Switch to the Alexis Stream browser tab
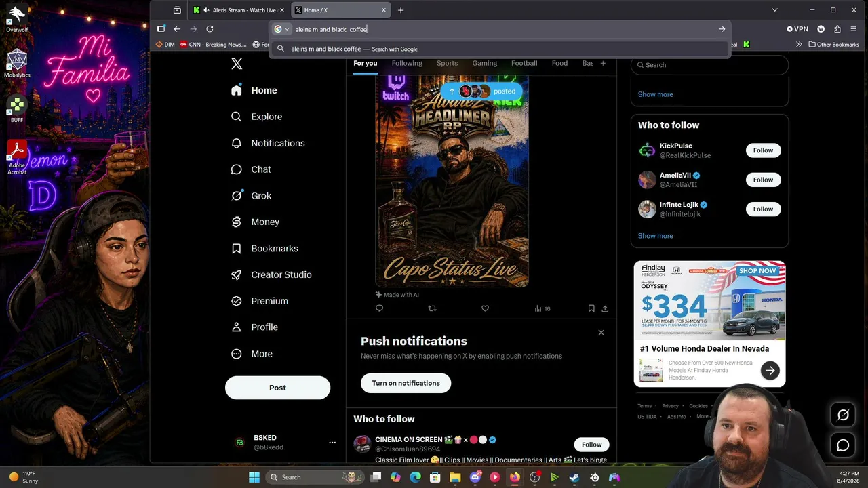868x488 pixels. (239, 10)
